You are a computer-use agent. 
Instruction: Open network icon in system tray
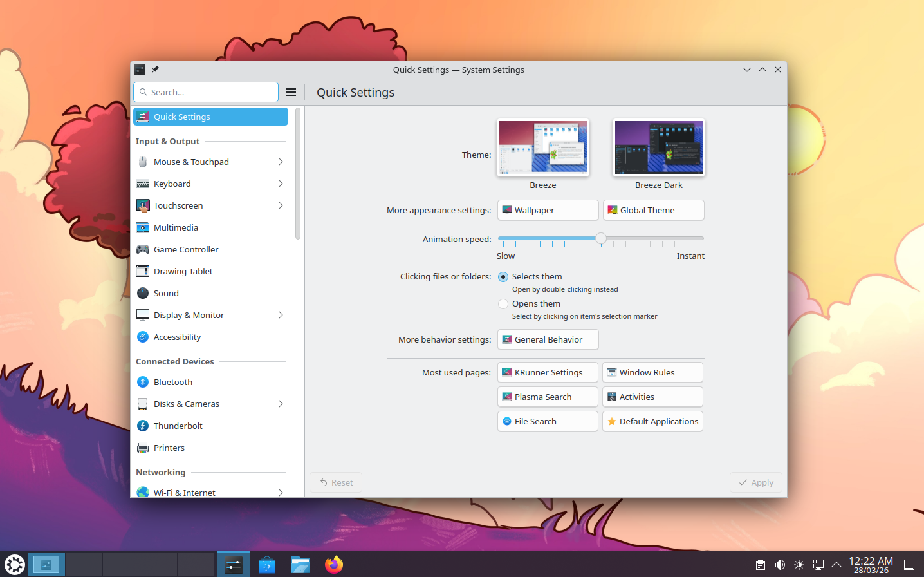(x=818, y=565)
